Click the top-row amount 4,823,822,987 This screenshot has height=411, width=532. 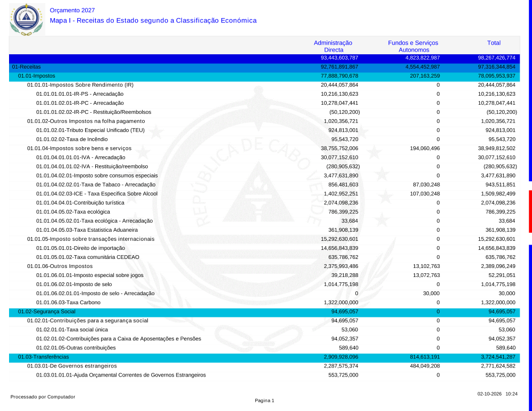(422, 58)
